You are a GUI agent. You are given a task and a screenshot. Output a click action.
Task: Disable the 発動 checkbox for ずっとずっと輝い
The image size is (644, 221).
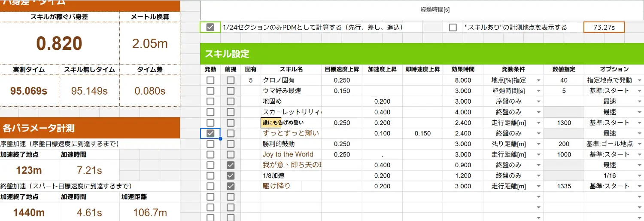click(x=210, y=133)
